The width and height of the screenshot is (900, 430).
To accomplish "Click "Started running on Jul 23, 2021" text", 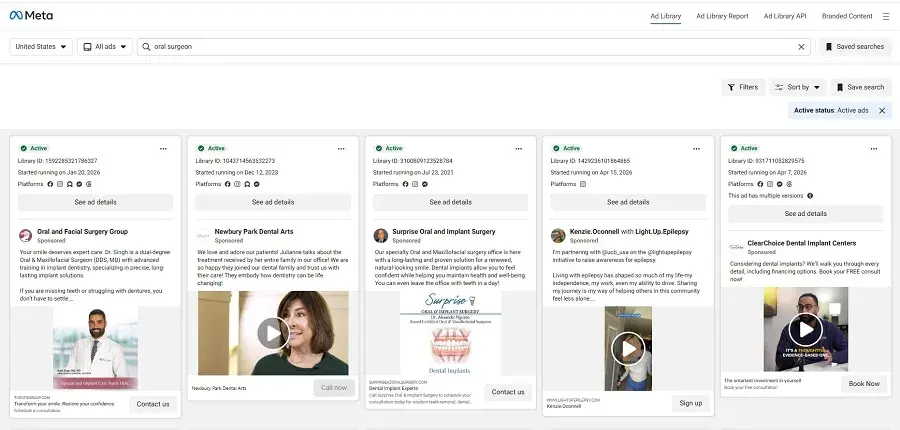I will coord(413,172).
